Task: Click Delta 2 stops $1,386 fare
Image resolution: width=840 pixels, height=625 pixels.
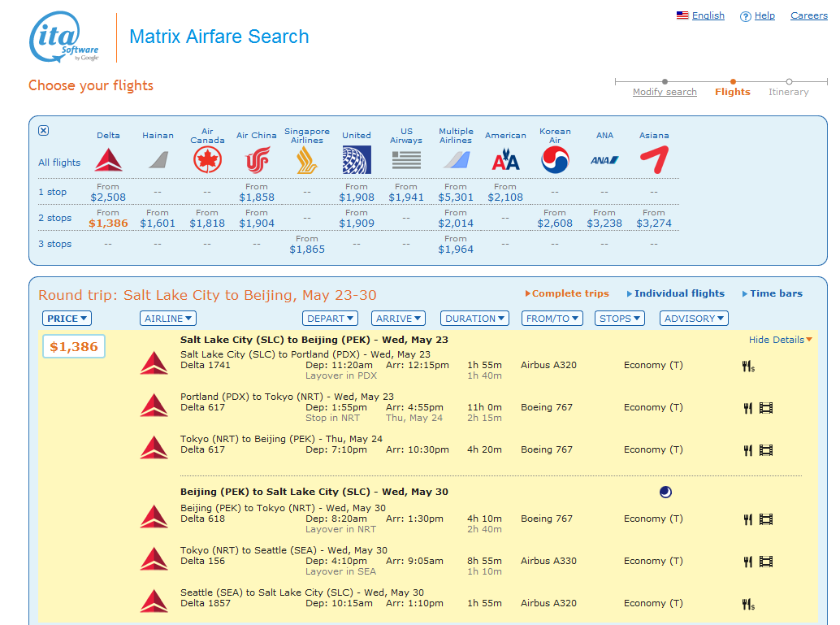Action: coord(108,224)
